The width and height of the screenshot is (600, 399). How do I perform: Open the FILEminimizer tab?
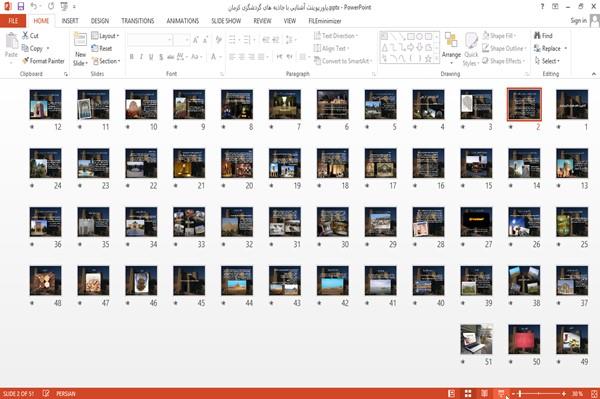(325, 21)
